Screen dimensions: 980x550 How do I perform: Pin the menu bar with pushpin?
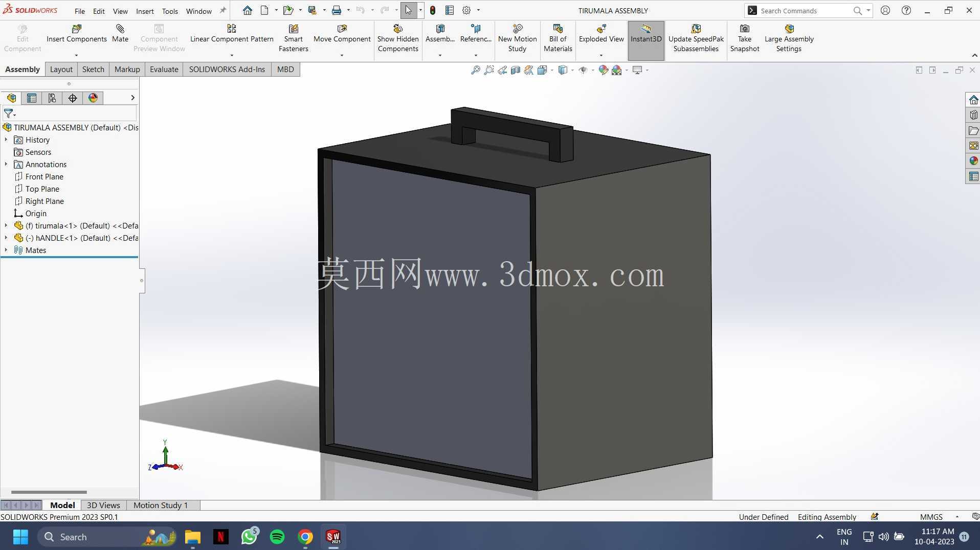(222, 10)
